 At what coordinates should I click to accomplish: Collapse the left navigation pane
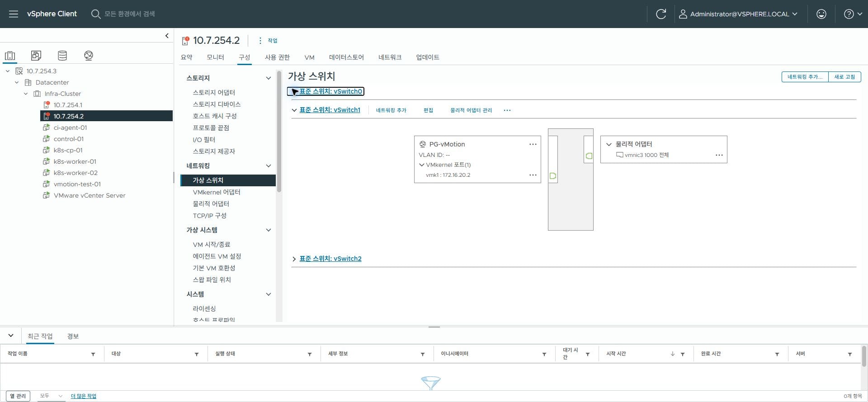click(x=167, y=36)
